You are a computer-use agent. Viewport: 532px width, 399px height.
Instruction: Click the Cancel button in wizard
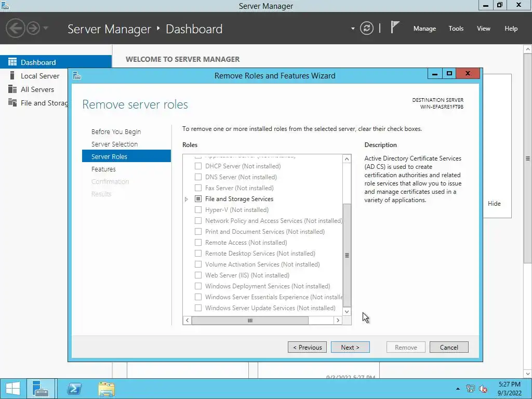point(449,347)
